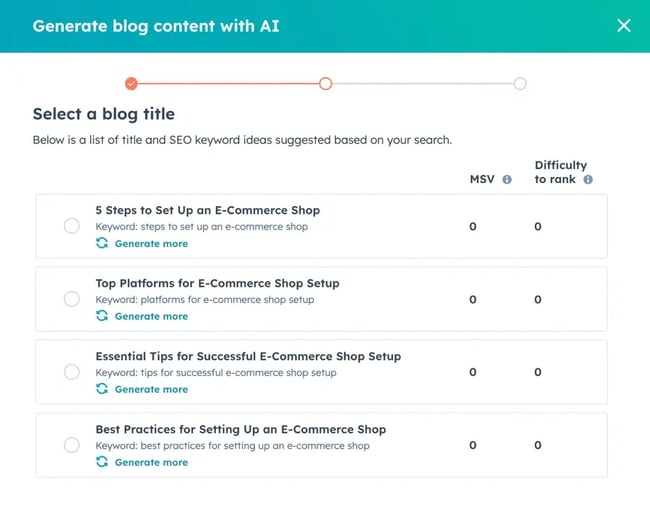Choose "Essential Tips for Successful E-Commerce" radio button

pos(72,372)
